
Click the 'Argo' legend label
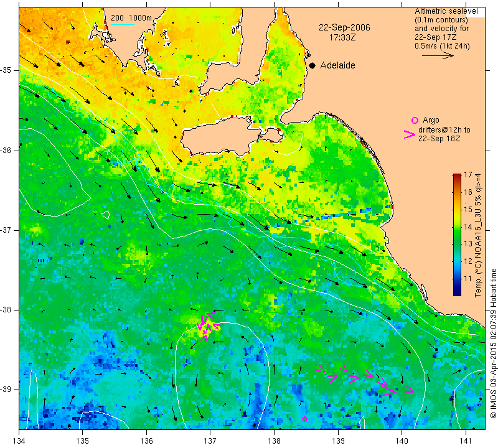(431, 120)
